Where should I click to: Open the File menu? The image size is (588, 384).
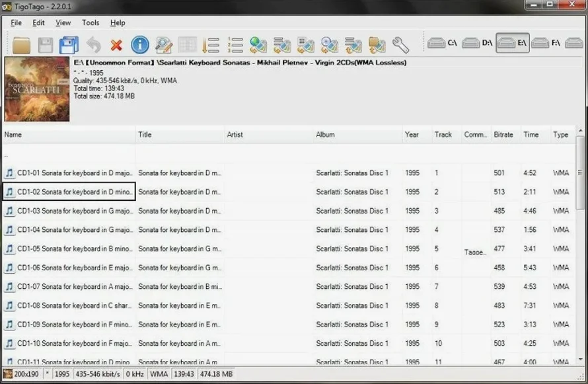(16, 23)
